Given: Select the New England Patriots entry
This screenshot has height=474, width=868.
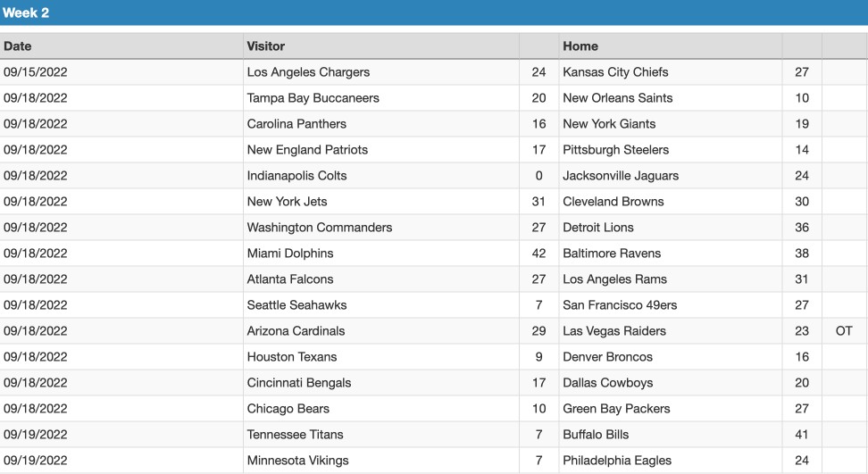Looking at the screenshot, I should 381,150.
